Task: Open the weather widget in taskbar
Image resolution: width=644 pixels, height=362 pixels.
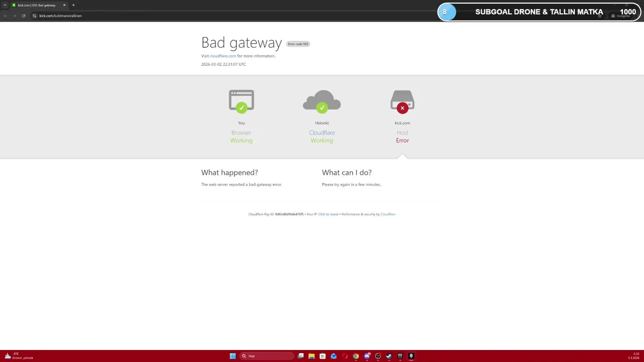Action: [19, 356]
